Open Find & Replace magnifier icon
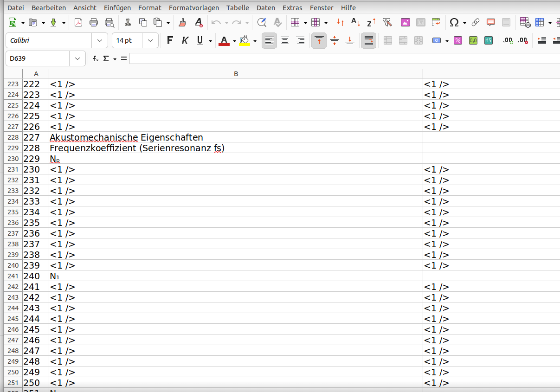This screenshot has height=392, width=560. point(262,22)
